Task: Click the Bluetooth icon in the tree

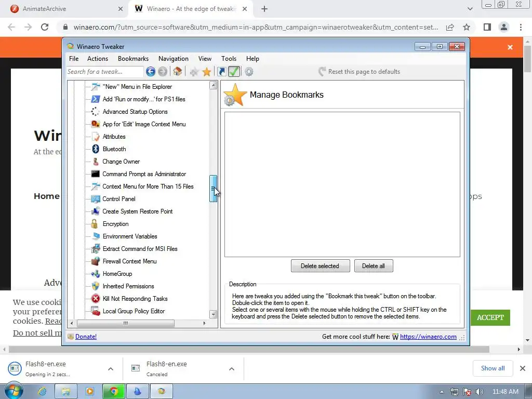Action: pos(96,149)
